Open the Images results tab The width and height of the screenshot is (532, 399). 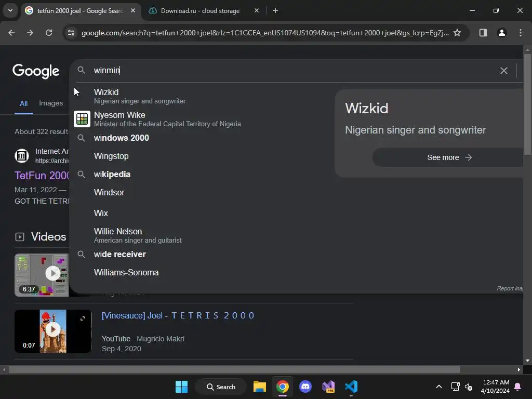tap(51, 103)
